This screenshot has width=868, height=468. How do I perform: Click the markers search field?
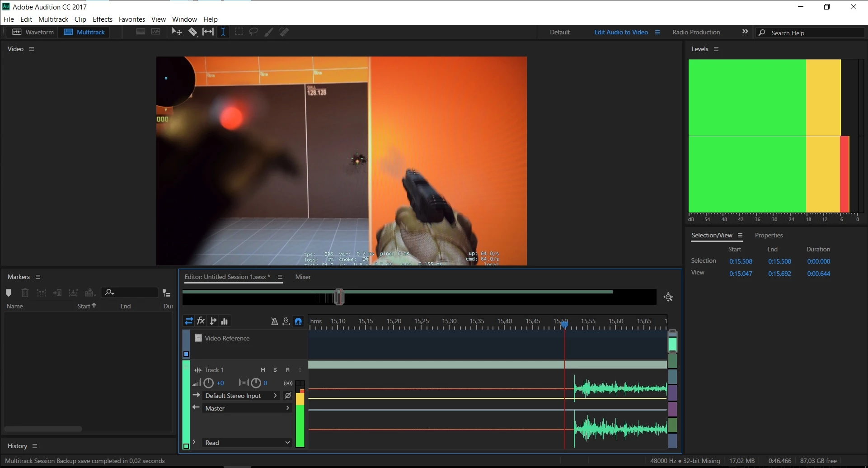130,293
